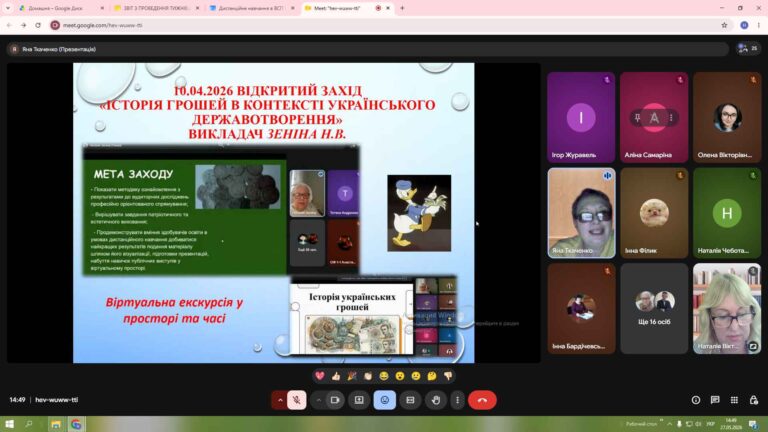This screenshot has width=768, height=432.
Task: Open Windows notification center
Action: click(753, 424)
